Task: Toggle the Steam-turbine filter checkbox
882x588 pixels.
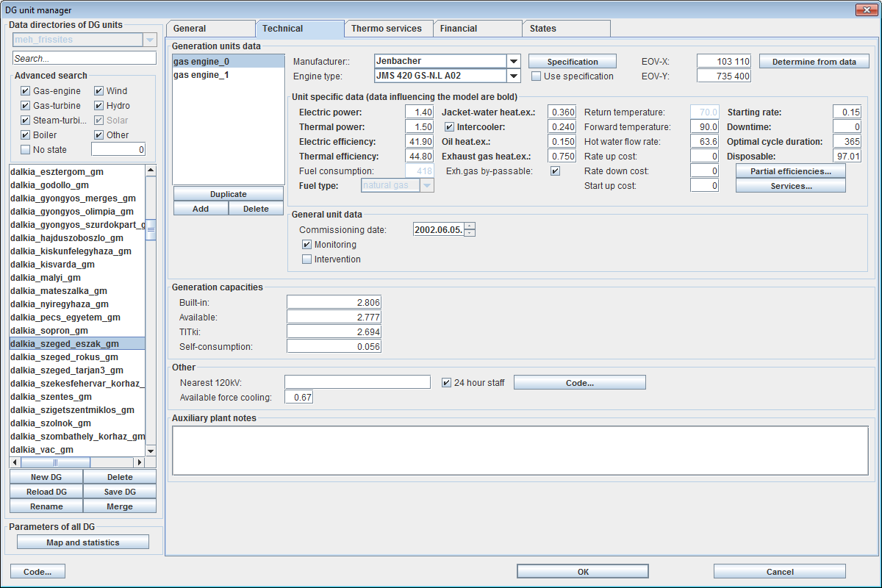Action: click(x=26, y=121)
